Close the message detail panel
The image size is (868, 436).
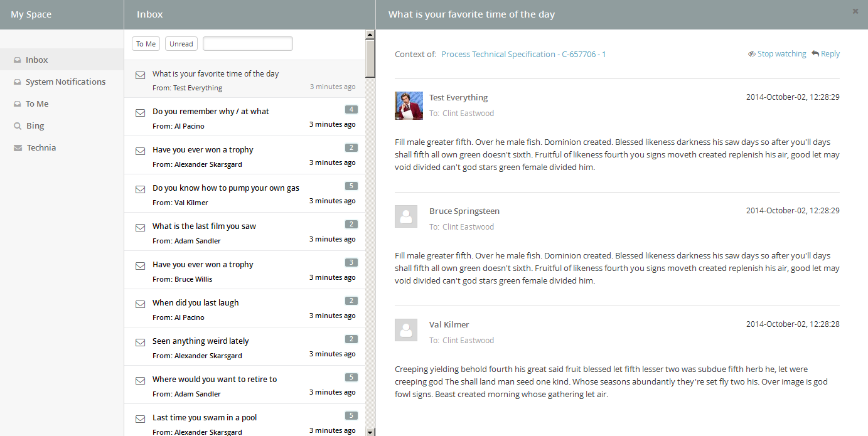855,11
